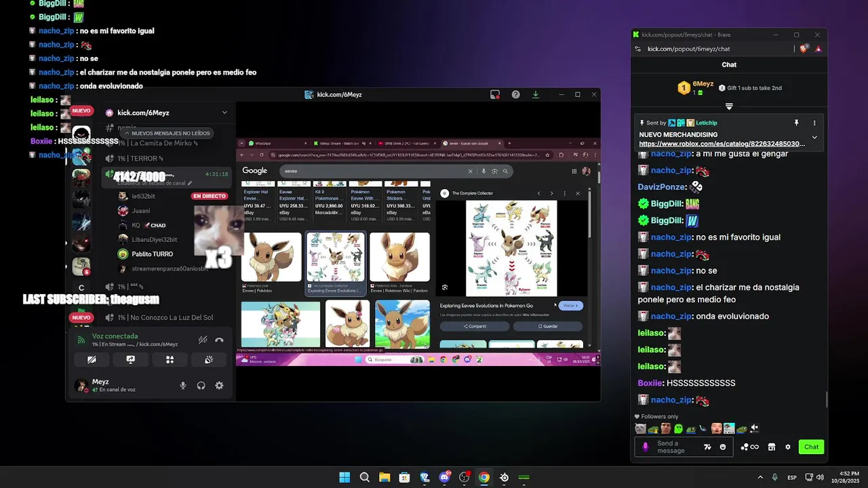This screenshot has width=868, height=488.
Task: Start Google voice search microphone
Action: pyautogui.click(x=484, y=171)
